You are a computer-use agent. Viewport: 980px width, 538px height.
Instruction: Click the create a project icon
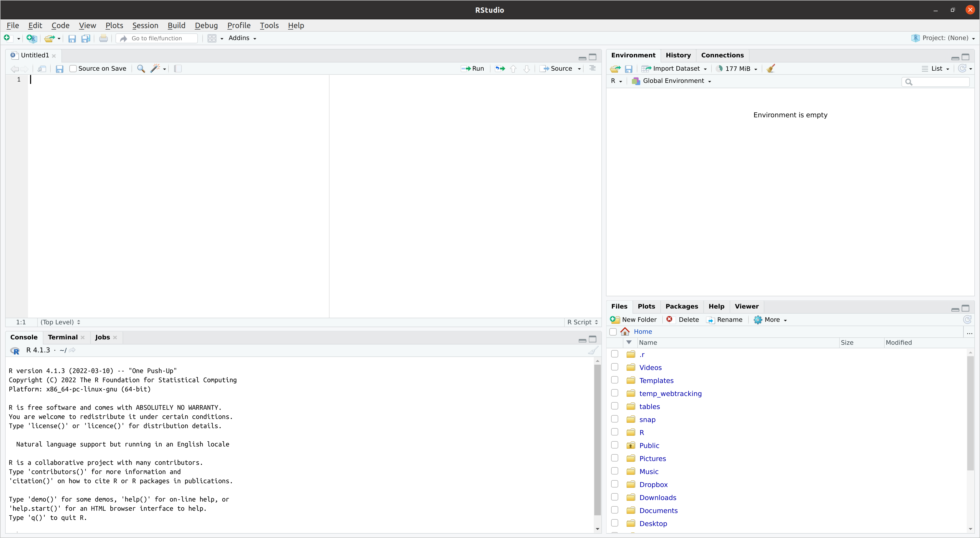point(32,38)
